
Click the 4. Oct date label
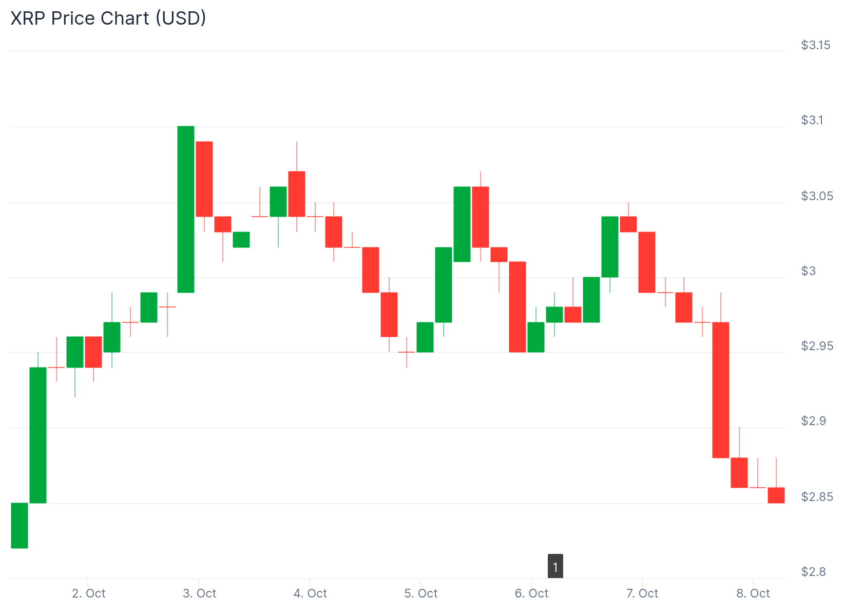(x=310, y=593)
